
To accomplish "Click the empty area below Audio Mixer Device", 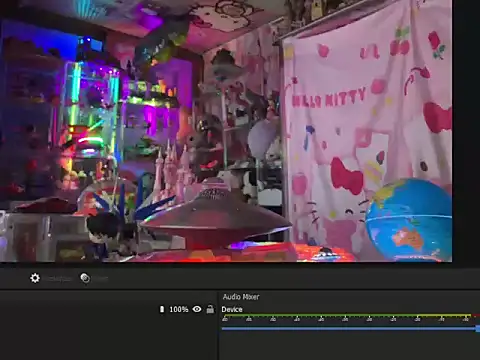I will (349, 347).
